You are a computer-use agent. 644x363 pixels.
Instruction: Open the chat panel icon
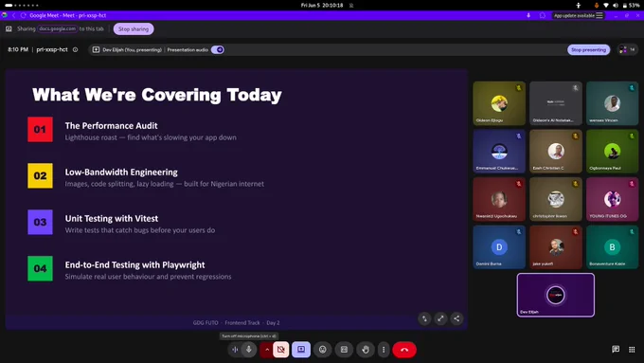[616, 350]
